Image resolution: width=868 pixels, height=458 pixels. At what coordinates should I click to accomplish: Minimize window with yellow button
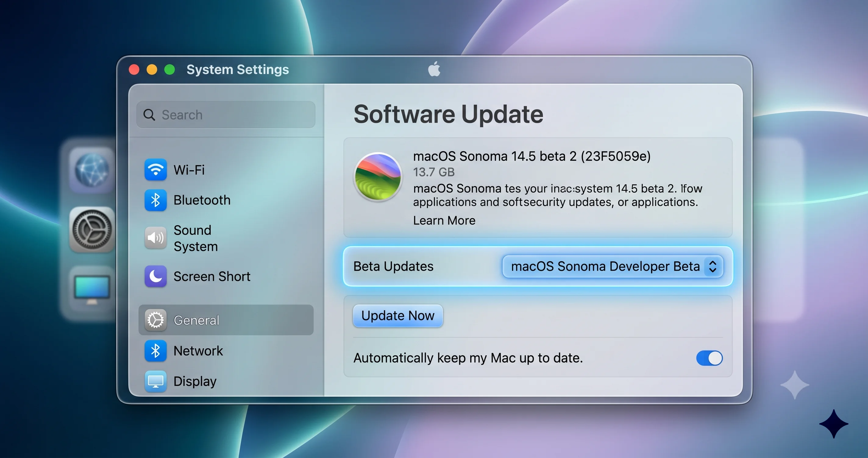[x=152, y=69]
